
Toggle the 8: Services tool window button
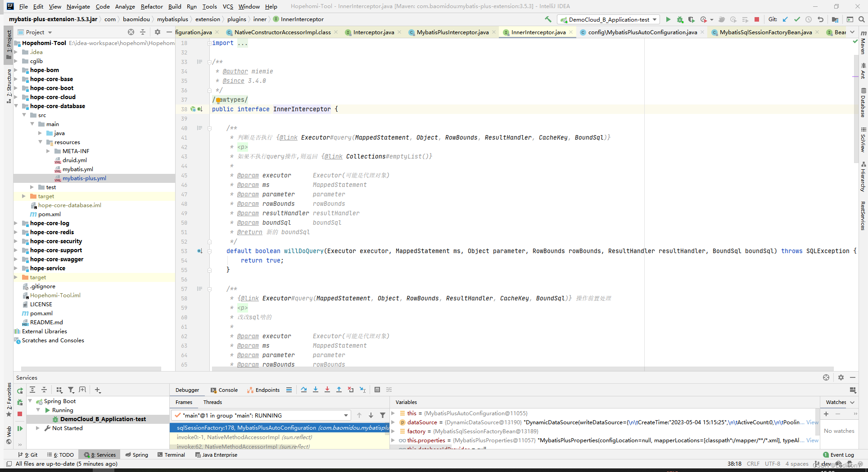pyautogui.click(x=100, y=455)
